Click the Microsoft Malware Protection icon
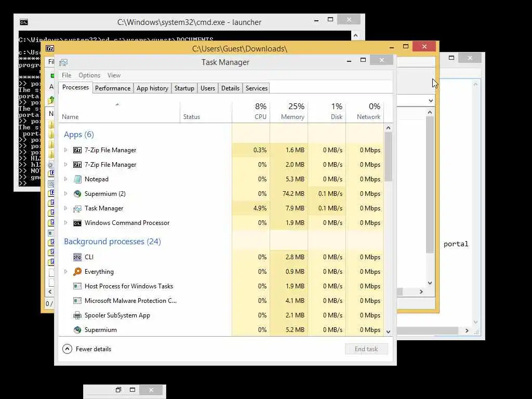This screenshot has height=399, width=532. 77,301
